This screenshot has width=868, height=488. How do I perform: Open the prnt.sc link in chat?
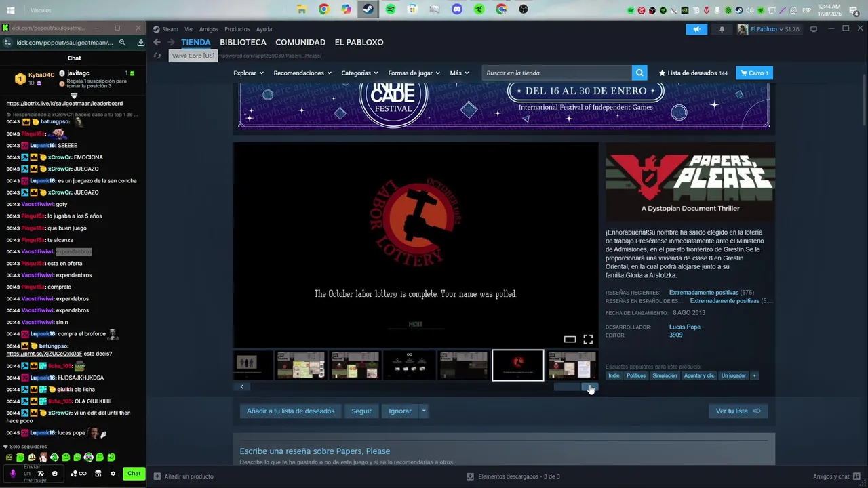[x=44, y=354]
